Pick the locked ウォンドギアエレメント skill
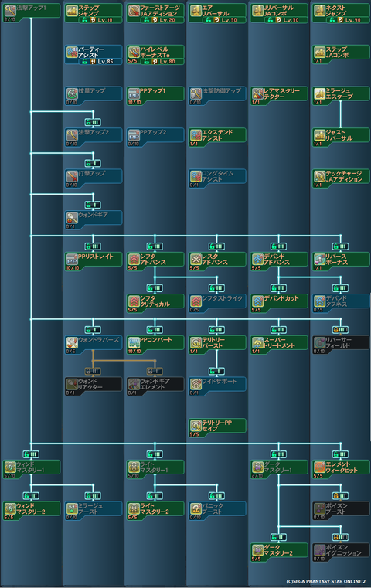This screenshot has height=588, width=371. [x=155, y=386]
